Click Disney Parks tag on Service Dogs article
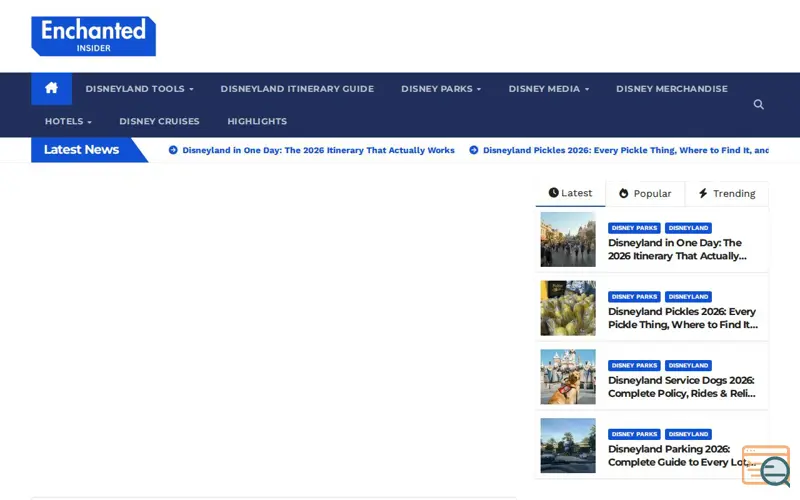This screenshot has height=500, width=800. click(634, 365)
